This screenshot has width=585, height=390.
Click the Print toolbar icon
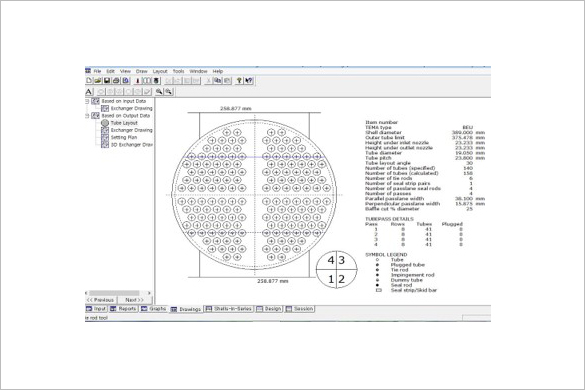(x=116, y=81)
